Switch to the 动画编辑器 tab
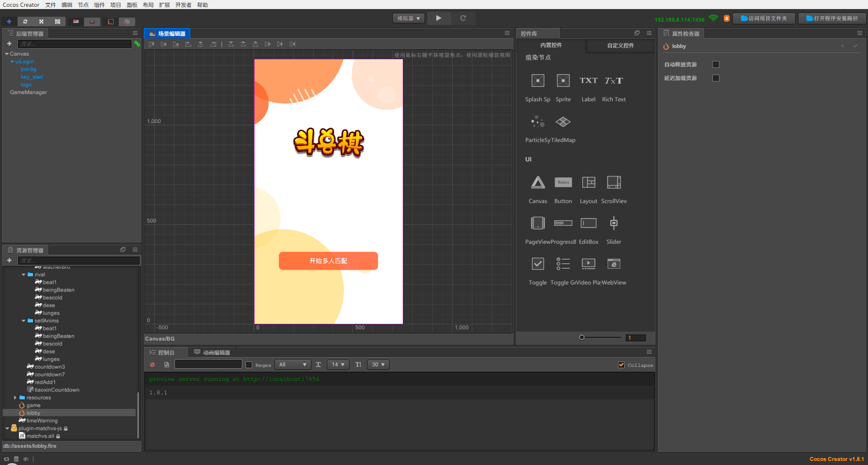 [x=212, y=352]
